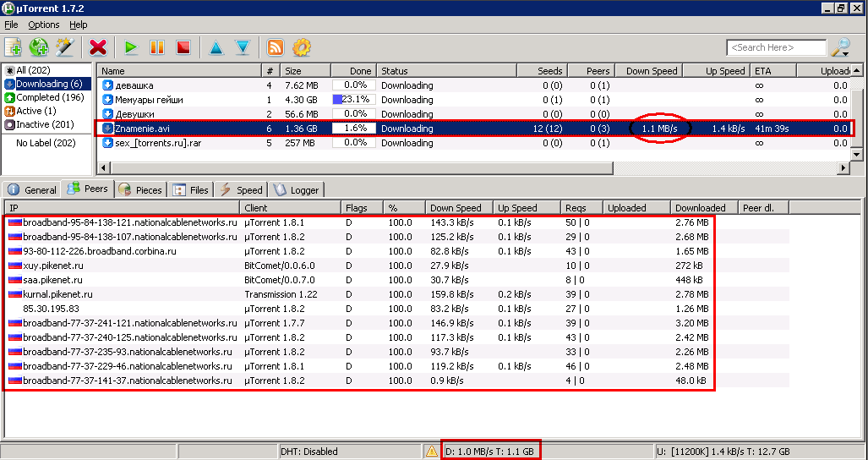Click torrent list scrollbar up arrow

tap(857, 71)
